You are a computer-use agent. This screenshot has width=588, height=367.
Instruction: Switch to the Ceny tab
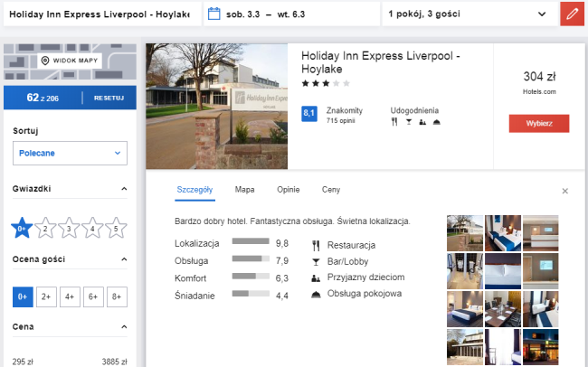point(331,190)
